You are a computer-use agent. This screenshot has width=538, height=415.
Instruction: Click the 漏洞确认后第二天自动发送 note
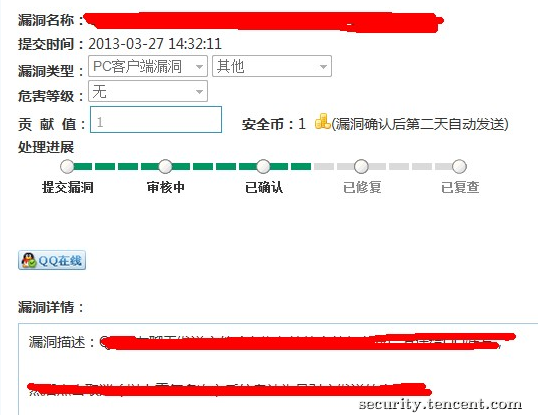click(x=420, y=124)
